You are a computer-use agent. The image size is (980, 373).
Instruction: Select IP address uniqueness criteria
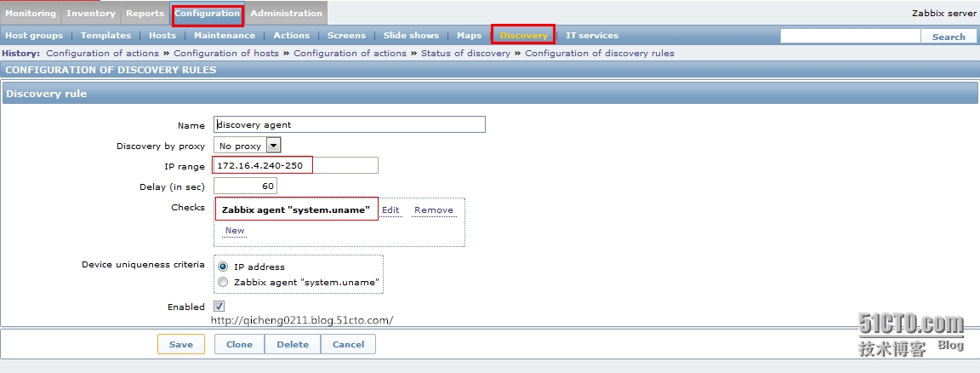(x=223, y=267)
